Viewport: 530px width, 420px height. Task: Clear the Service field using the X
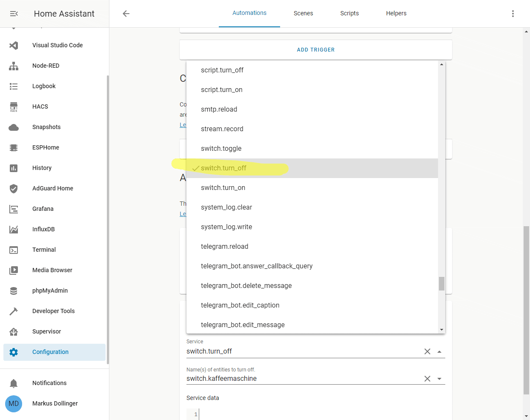(x=427, y=351)
